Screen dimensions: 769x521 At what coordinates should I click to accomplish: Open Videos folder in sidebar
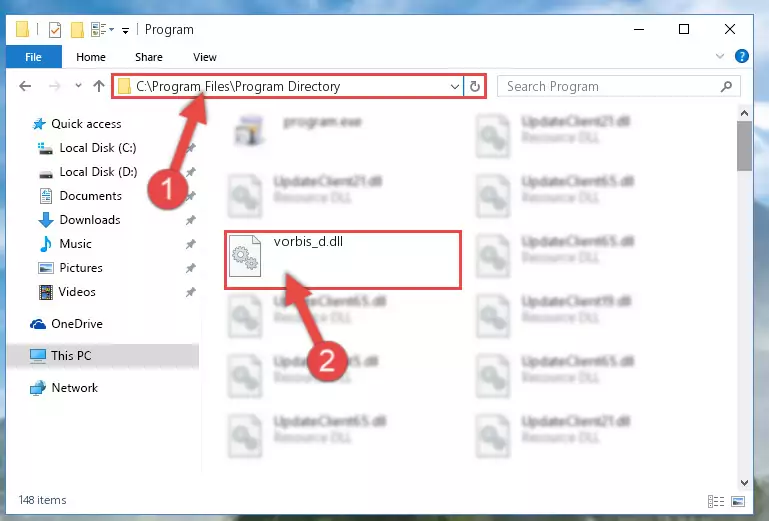77,292
